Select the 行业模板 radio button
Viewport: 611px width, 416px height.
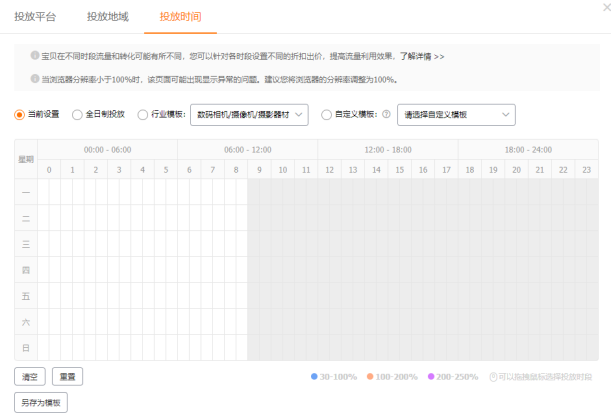click(x=143, y=115)
